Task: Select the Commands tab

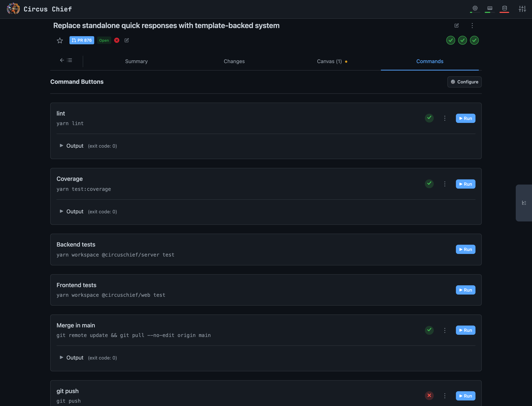Action: [430, 61]
